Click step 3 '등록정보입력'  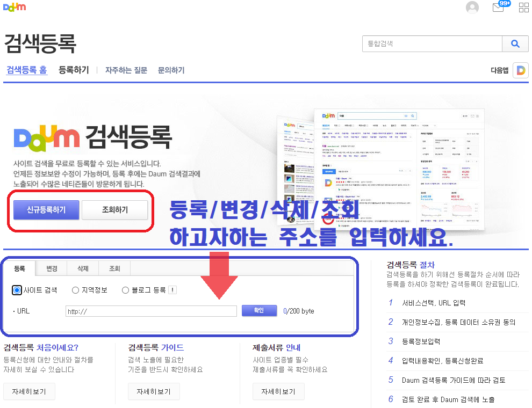421,341
